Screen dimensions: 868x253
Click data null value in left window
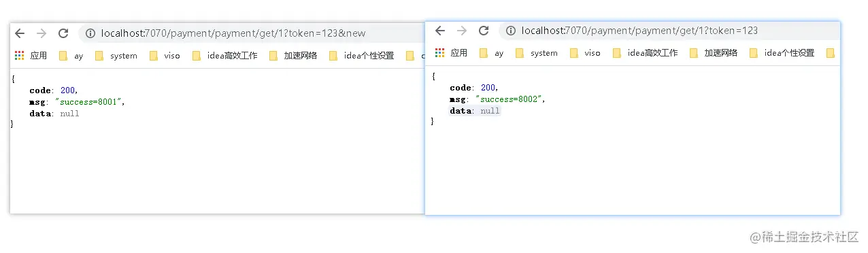point(69,114)
